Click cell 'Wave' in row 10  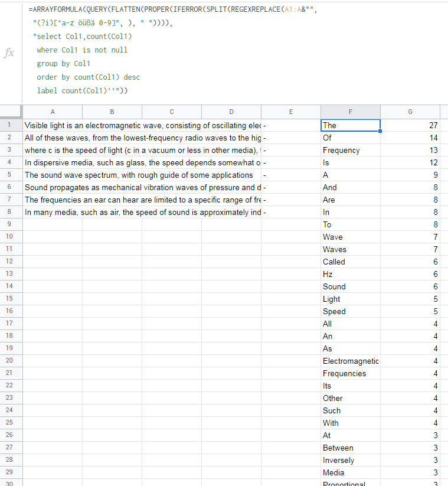[x=351, y=237]
